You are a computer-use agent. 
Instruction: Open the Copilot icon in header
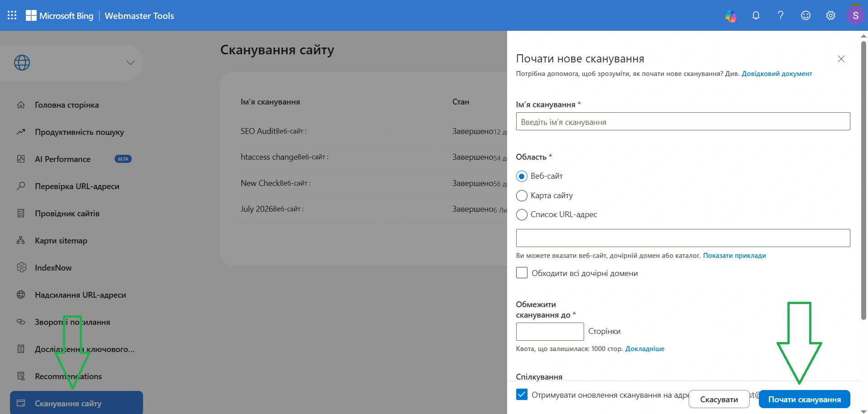coord(731,16)
